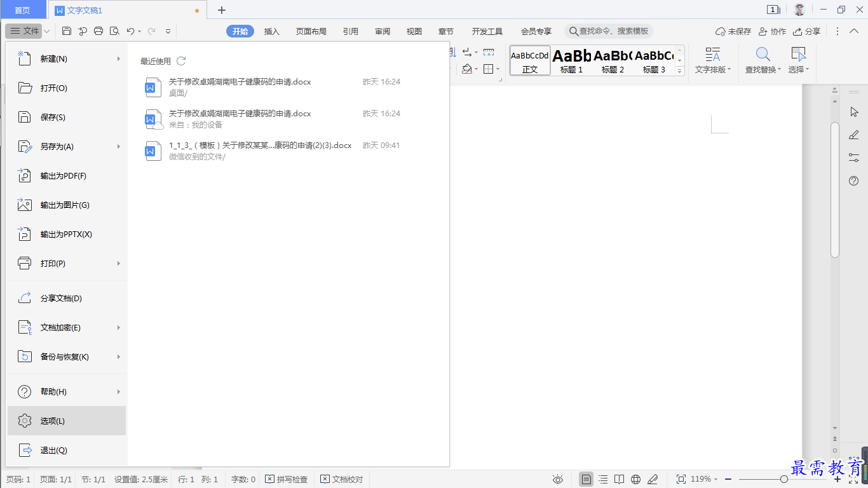The image size is (868, 488).
Task: Click the Print Preview icon in quick access toolbar
Action: pyautogui.click(x=114, y=31)
